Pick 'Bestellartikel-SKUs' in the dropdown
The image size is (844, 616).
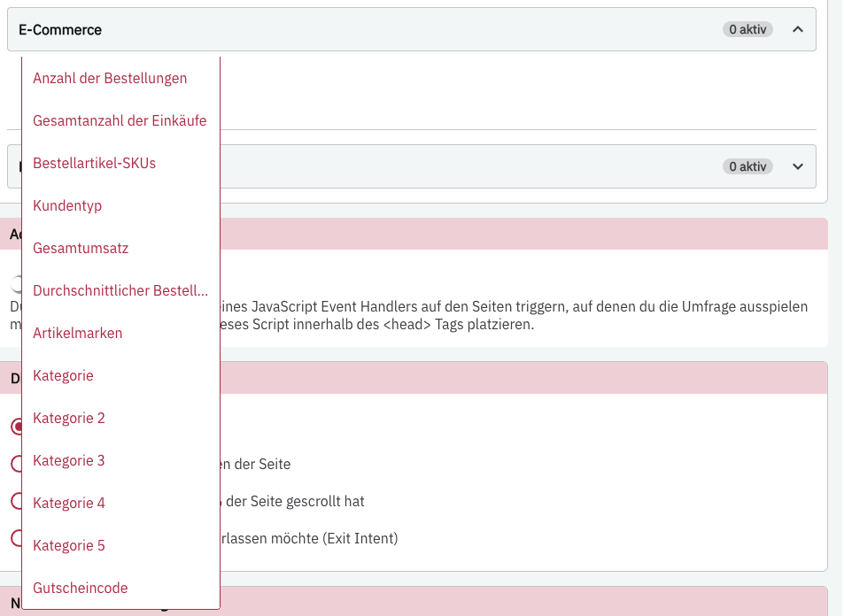94,163
